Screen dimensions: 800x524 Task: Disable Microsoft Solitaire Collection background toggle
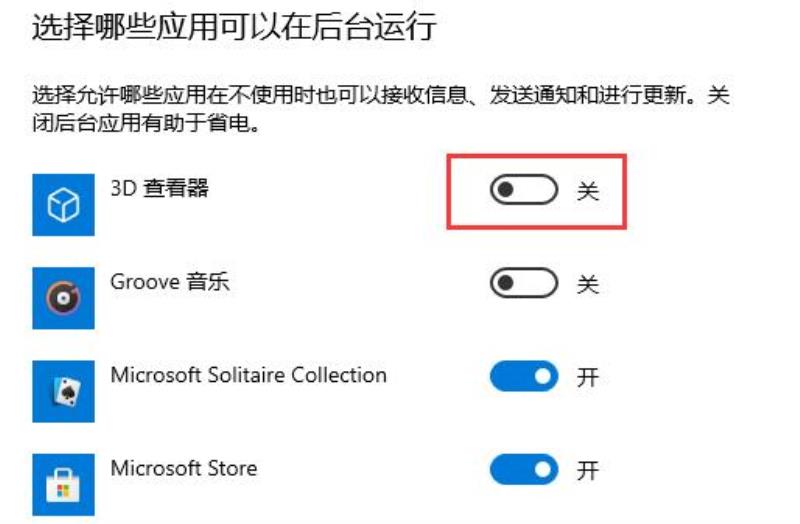(x=523, y=377)
